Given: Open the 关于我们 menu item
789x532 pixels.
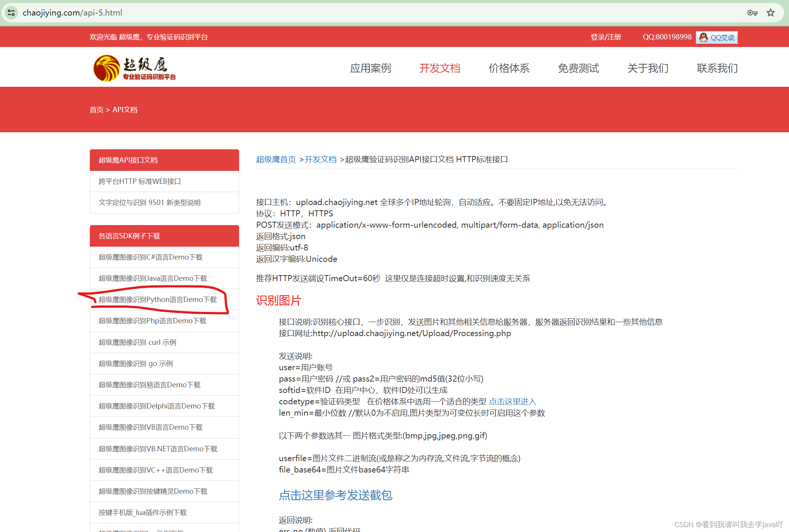Looking at the screenshot, I should (648, 68).
